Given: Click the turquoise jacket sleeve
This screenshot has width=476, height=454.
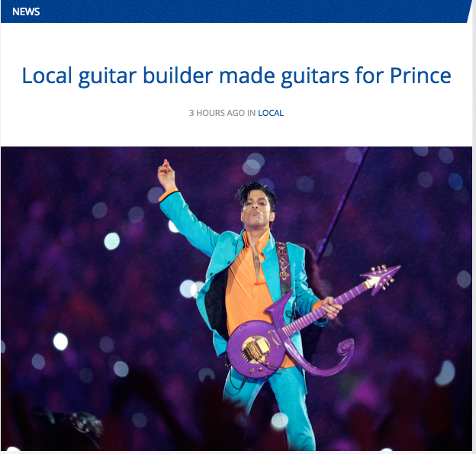Looking at the screenshot, I should point(190,224).
